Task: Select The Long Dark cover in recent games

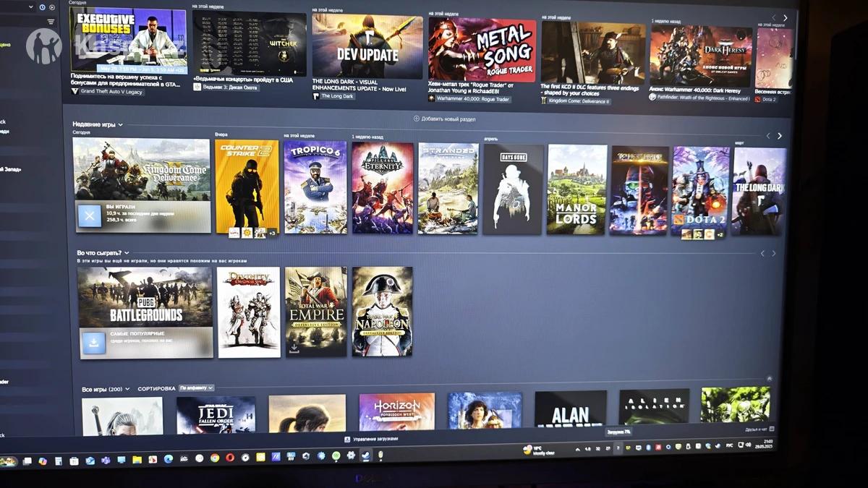Action: click(759, 192)
